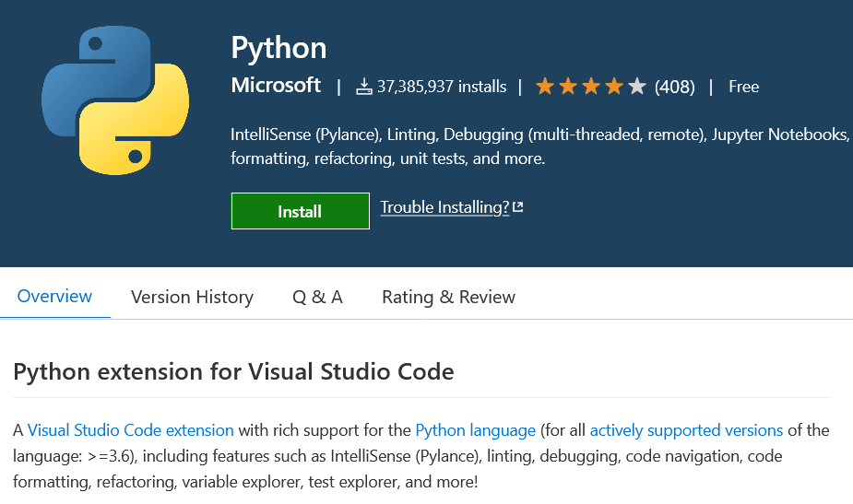Go to the Rating & Review tab
This screenshot has height=504, width=853.
point(448,297)
